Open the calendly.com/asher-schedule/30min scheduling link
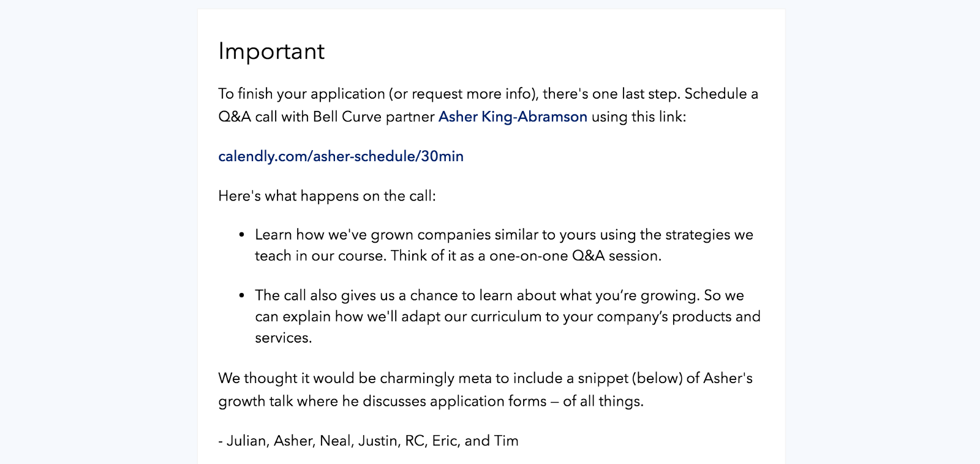 pyautogui.click(x=341, y=156)
